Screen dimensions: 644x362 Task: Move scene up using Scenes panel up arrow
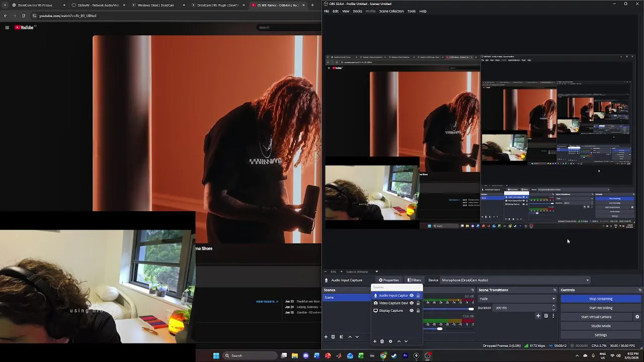[x=350, y=337]
